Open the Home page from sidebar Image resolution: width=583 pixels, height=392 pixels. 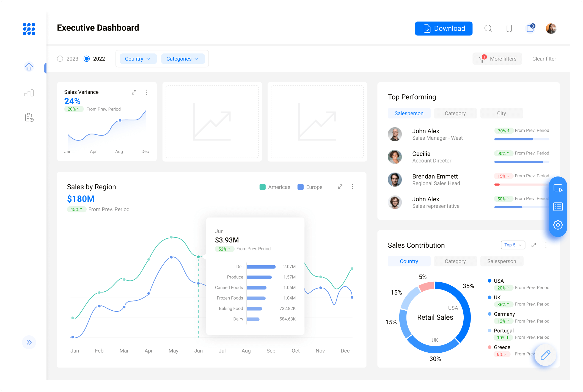pos(29,67)
